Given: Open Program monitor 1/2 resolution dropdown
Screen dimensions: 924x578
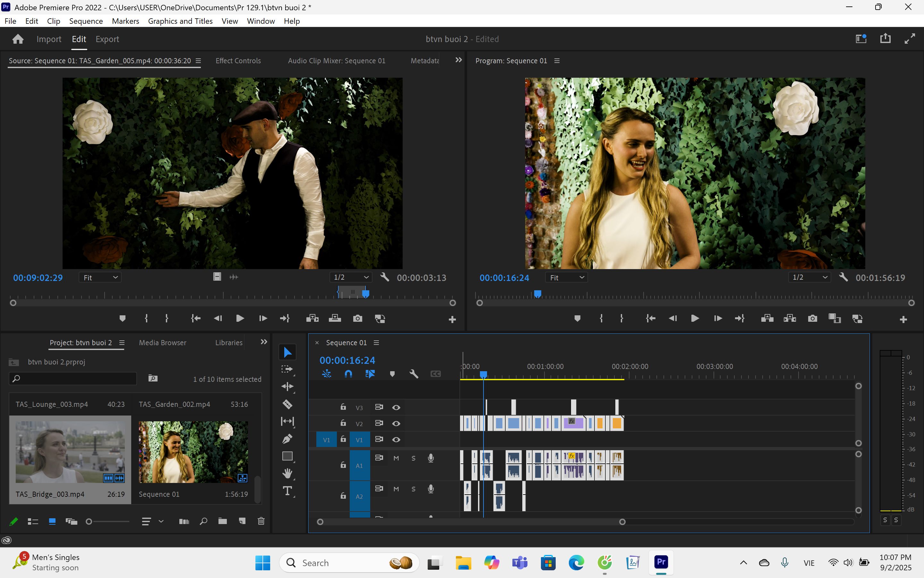Looking at the screenshot, I should pyautogui.click(x=809, y=277).
